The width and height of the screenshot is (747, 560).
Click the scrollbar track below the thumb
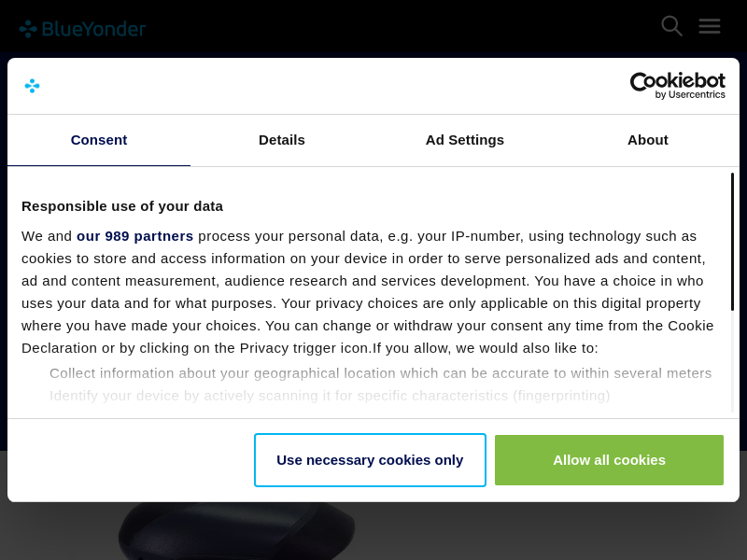[732, 364]
